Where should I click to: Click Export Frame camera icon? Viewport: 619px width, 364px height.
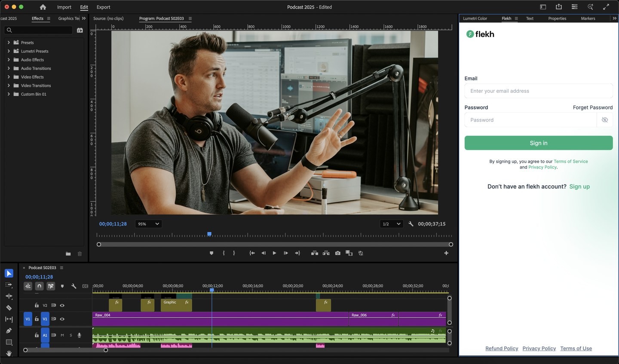click(x=338, y=253)
